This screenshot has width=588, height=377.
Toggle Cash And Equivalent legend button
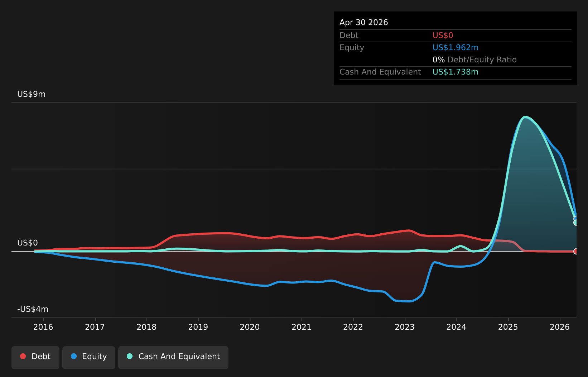[173, 357]
